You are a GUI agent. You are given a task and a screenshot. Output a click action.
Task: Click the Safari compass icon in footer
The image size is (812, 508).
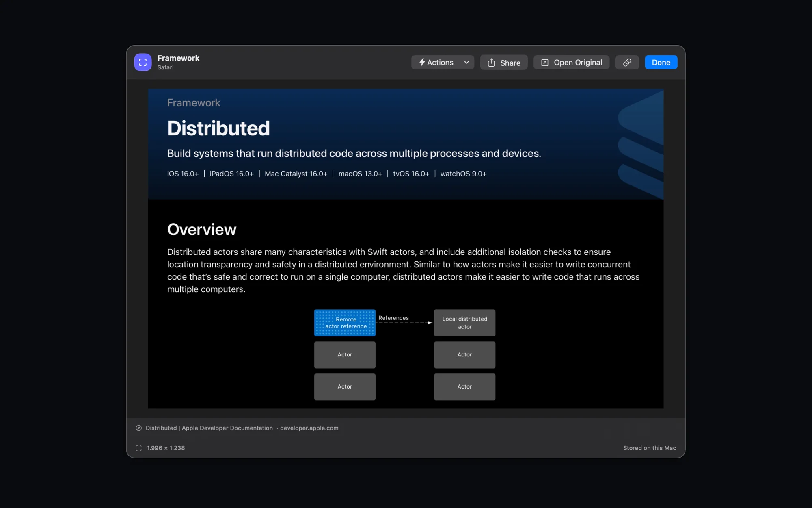coord(138,428)
